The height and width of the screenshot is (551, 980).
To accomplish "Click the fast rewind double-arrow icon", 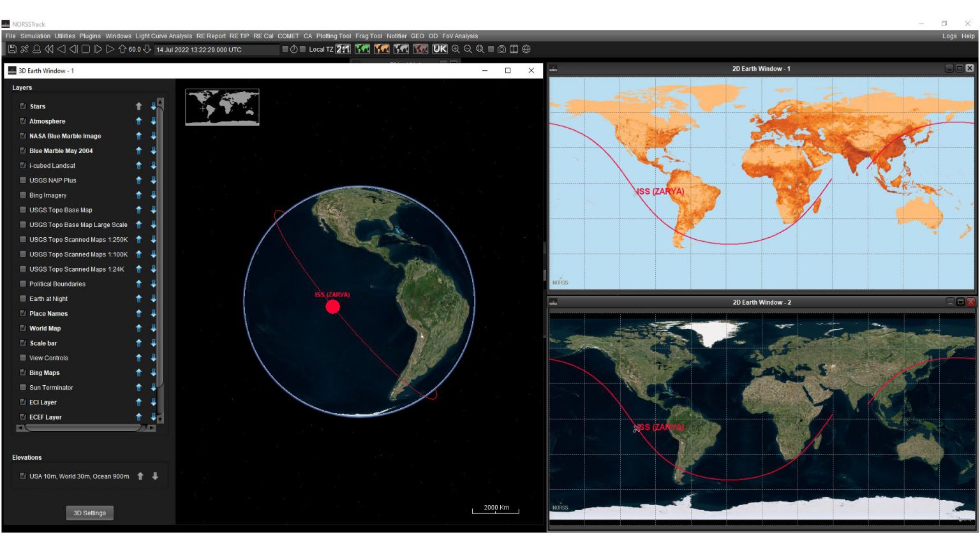I will click(49, 49).
